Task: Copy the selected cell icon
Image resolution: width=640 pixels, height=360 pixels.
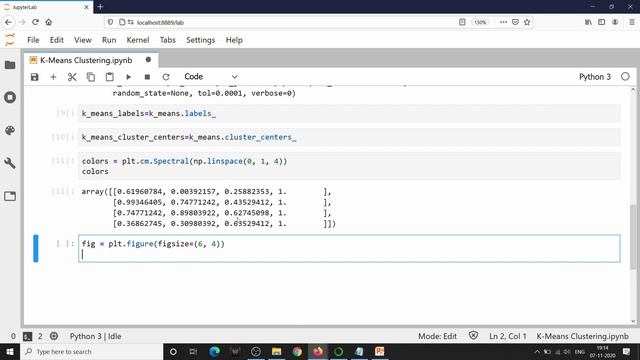Action: click(x=91, y=77)
